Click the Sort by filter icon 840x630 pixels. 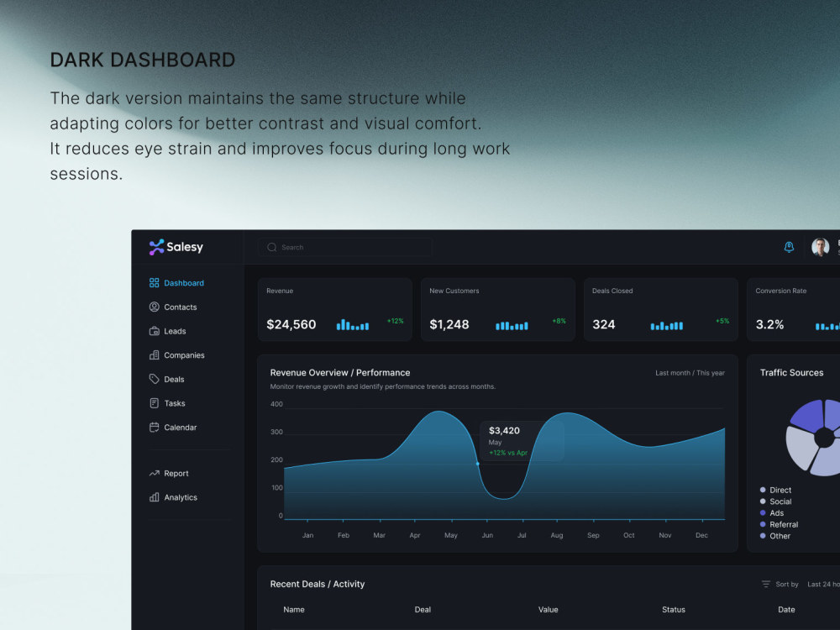(x=766, y=584)
